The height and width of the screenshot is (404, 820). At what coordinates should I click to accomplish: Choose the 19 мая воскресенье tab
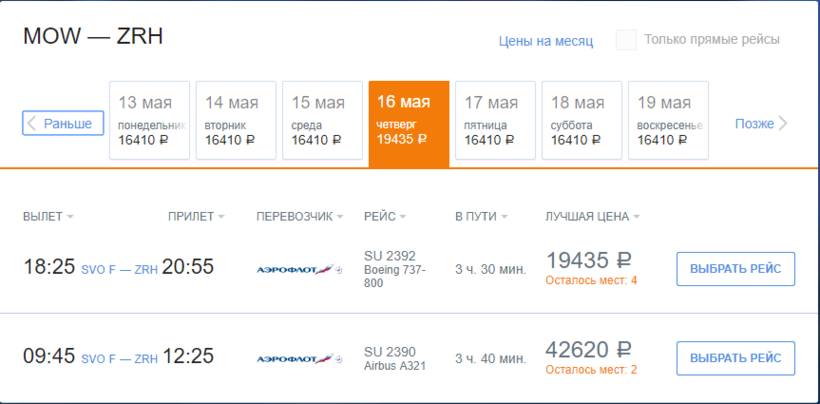pos(668,121)
